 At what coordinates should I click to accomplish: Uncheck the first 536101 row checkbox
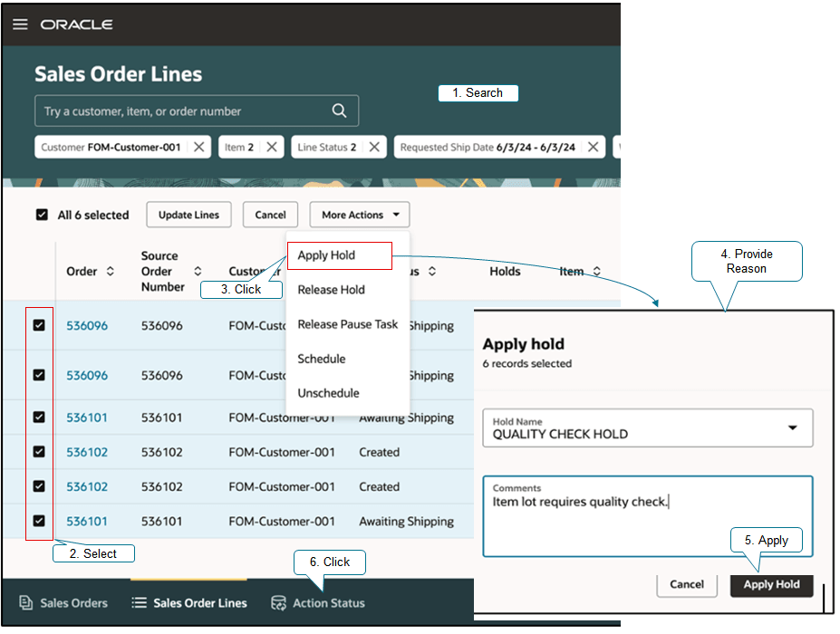click(x=39, y=418)
